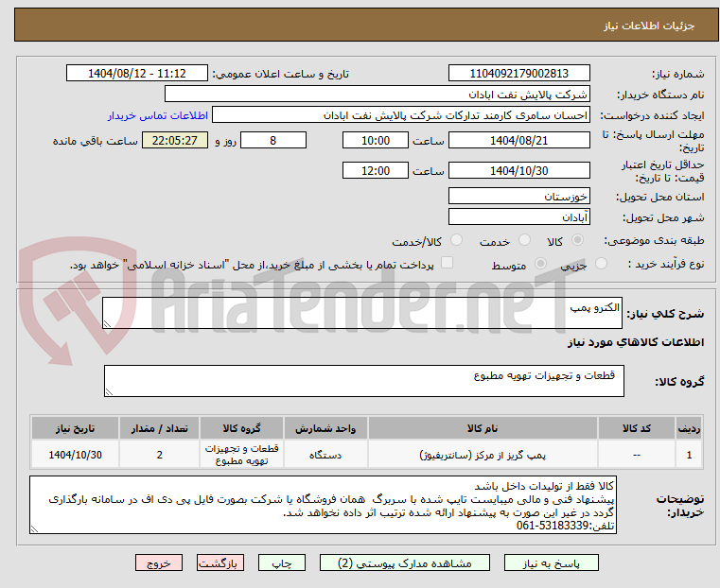This screenshot has height=588, width=720.
Task: Click the دستگاه unit cell
Action: tap(325, 455)
